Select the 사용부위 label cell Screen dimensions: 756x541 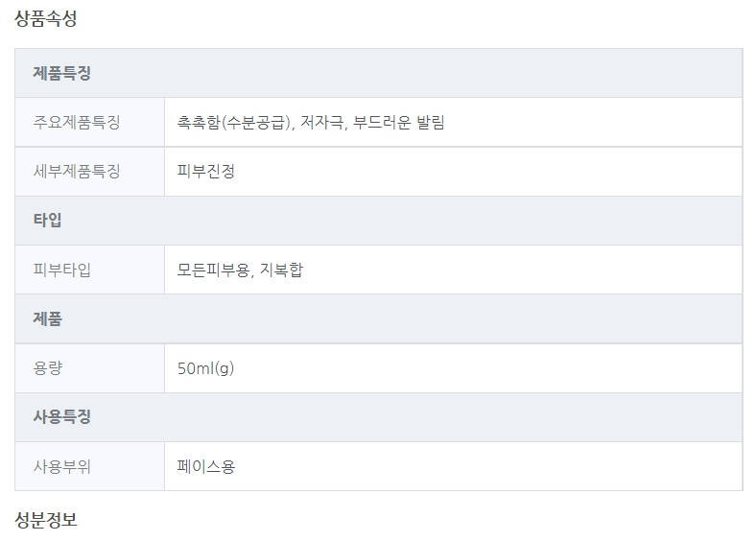coord(62,467)
